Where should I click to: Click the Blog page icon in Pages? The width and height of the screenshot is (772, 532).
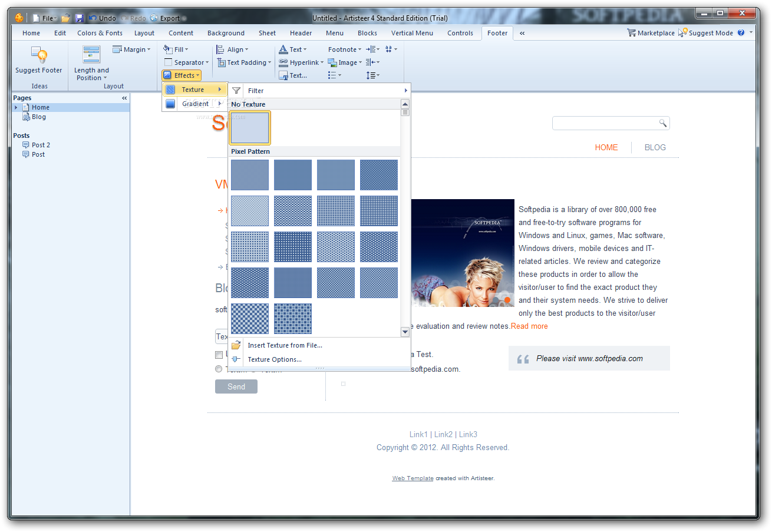[26, 117]
